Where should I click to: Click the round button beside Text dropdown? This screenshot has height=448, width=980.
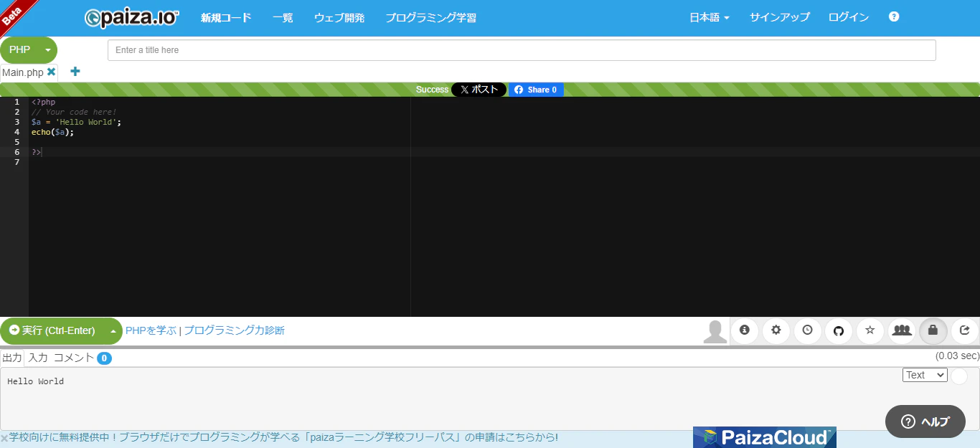959,376
